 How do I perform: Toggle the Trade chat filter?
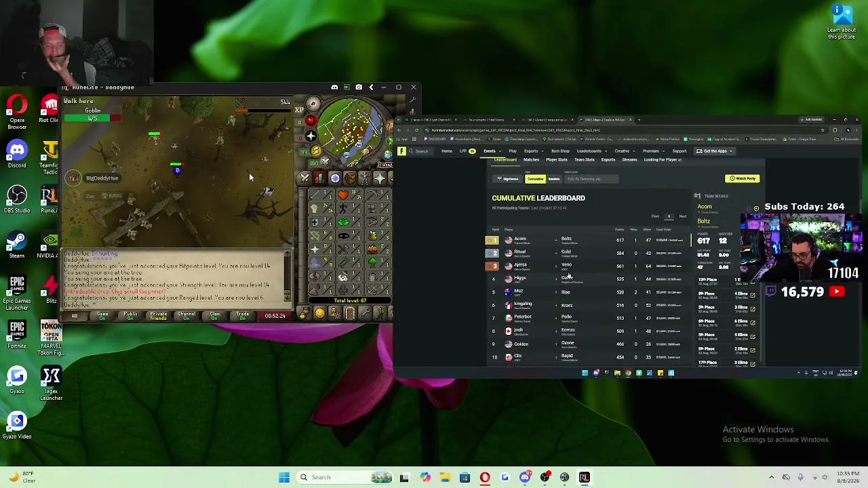point(242,315)
